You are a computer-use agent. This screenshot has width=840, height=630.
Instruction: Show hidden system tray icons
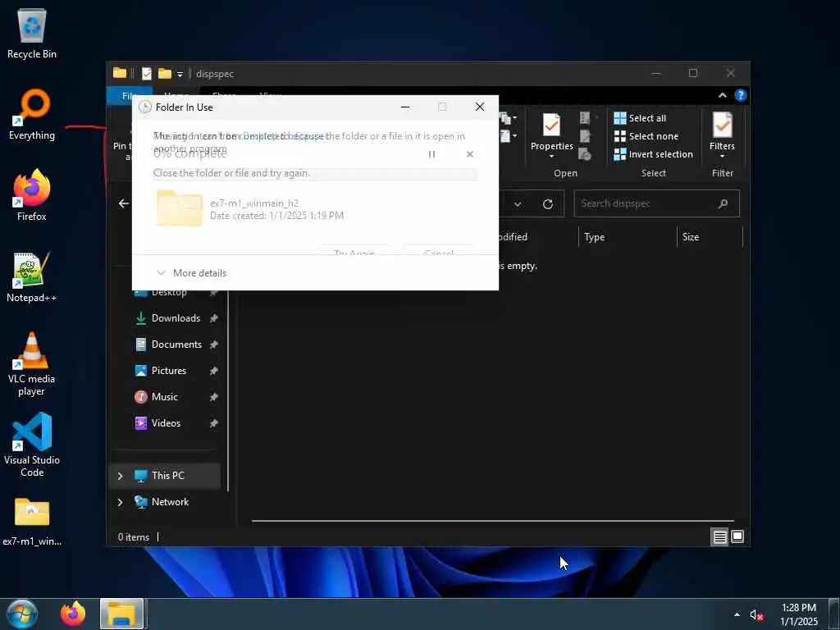click(x=737, y=614)
